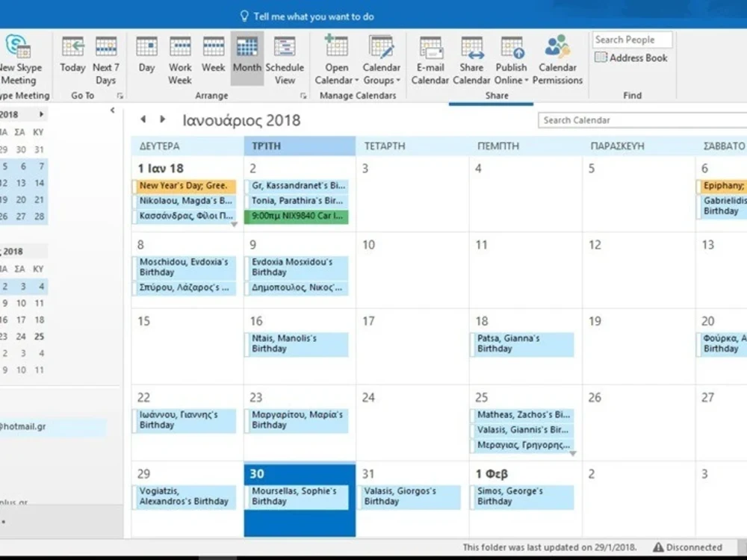Open the 9:00πμ NIX9840 Car appointment
The image size is (747, 560).
297,217
